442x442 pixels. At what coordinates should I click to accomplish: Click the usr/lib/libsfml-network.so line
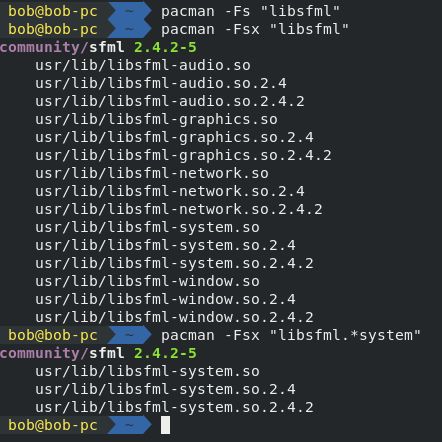pyautogui.click(x=152, y=174)
